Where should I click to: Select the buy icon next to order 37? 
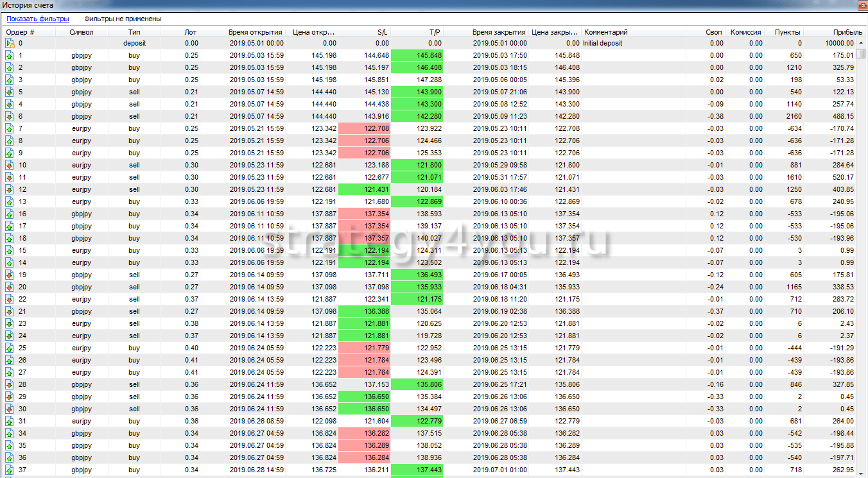point(10,470)
